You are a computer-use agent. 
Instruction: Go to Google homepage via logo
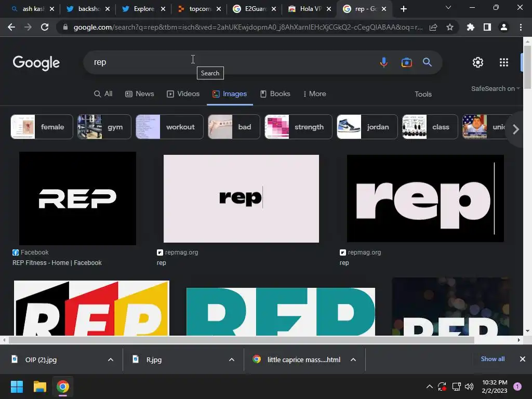pos(36,63)
